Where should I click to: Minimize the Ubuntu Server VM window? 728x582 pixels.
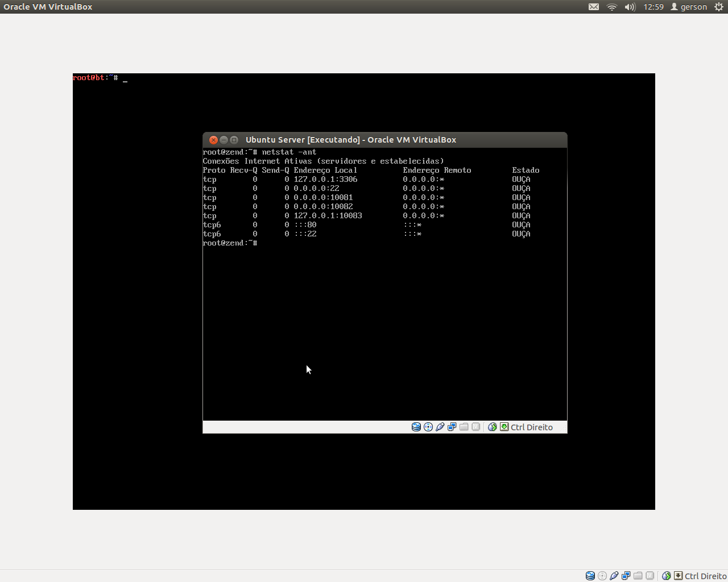pyautogui.click(x=224, y=140)
